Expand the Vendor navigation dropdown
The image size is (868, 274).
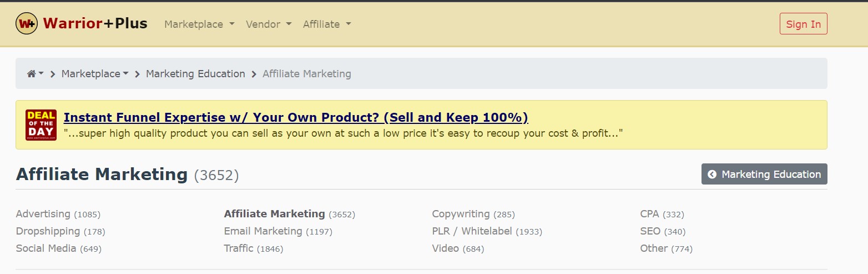(x=269, y=24)
